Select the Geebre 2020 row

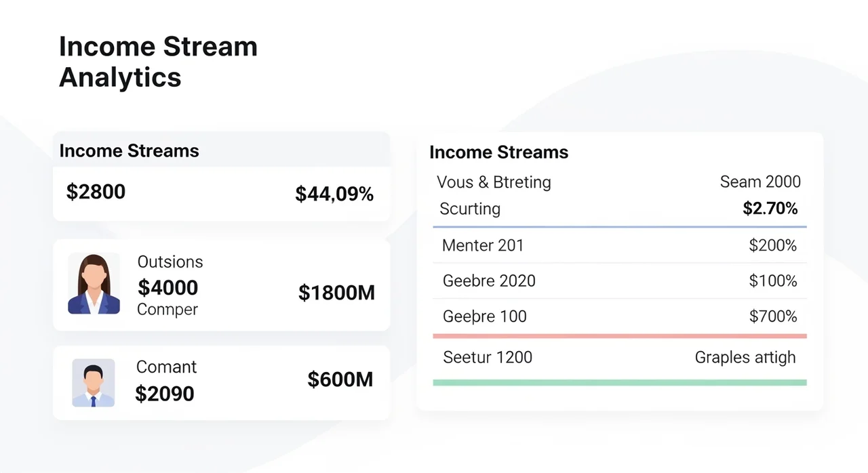point(619,281)
